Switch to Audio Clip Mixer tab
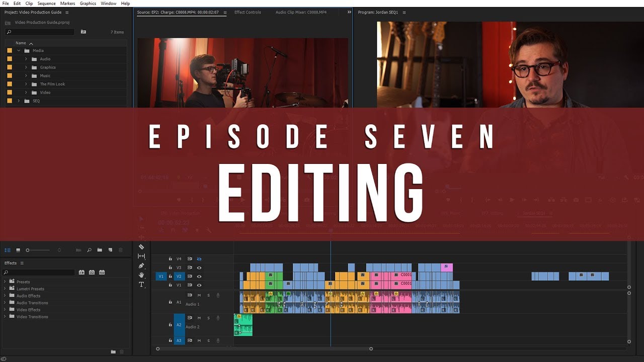This screenshot has width=644, height=362. (301, 12)
